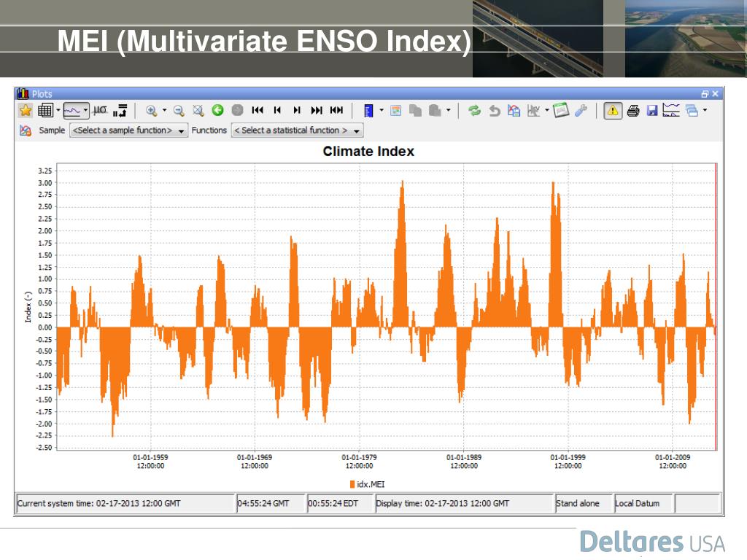Click the Current system time status field
The image size is (747, 560).
tap(125, 503)
